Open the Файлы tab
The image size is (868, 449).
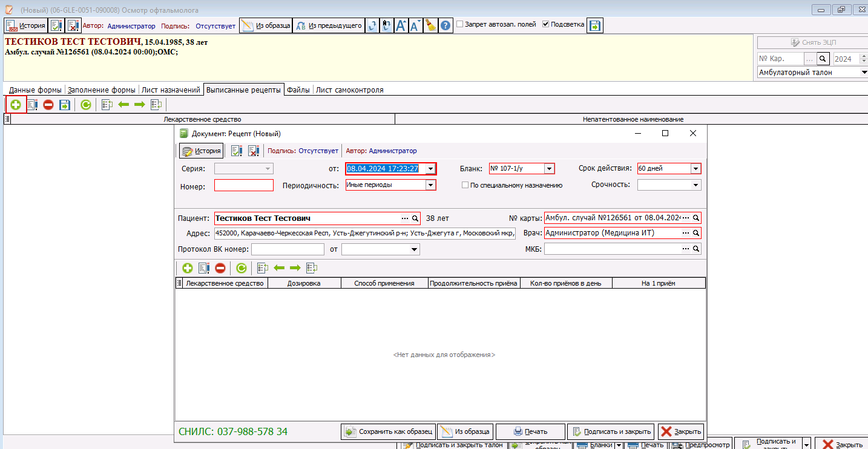coord(298,90)
